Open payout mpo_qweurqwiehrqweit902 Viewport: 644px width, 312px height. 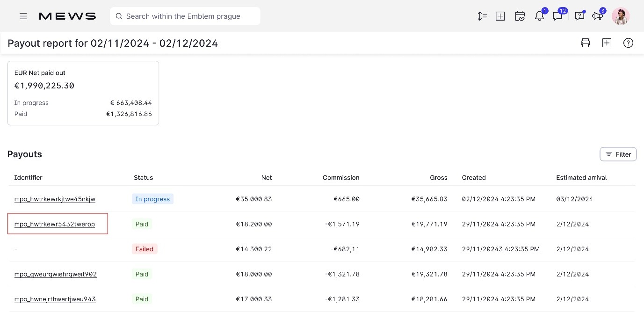(56, 274)
